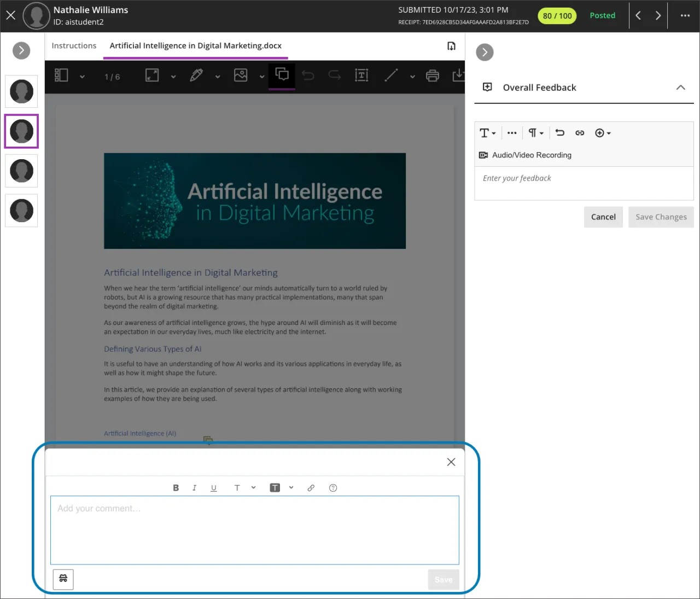The height and width of the screenshot is (599, 700).
Task: Open the pen tool options dropdown
Action: pyautogui.click(x=218, y=77)
